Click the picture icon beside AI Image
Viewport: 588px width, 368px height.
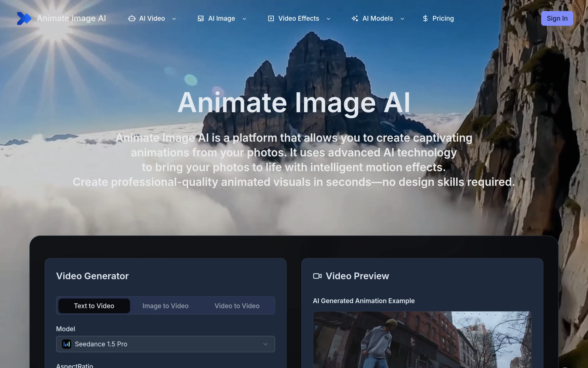pos(201,18)
